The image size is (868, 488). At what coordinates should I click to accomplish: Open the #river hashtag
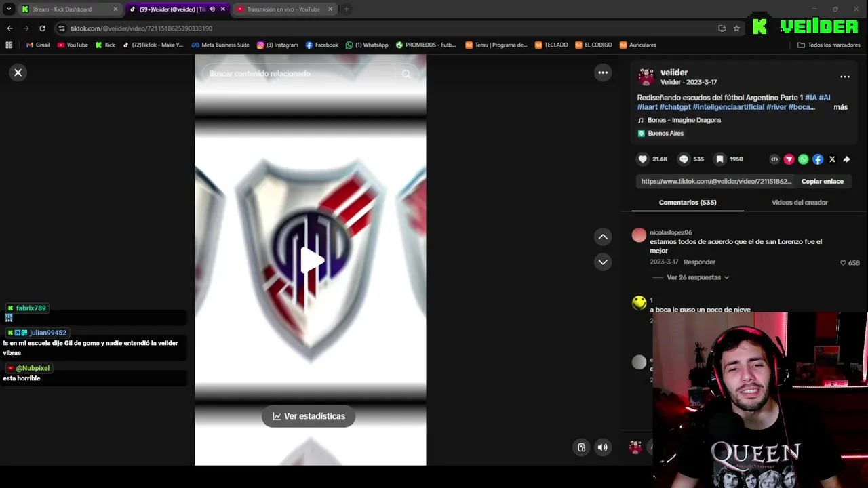coord(776,107)
